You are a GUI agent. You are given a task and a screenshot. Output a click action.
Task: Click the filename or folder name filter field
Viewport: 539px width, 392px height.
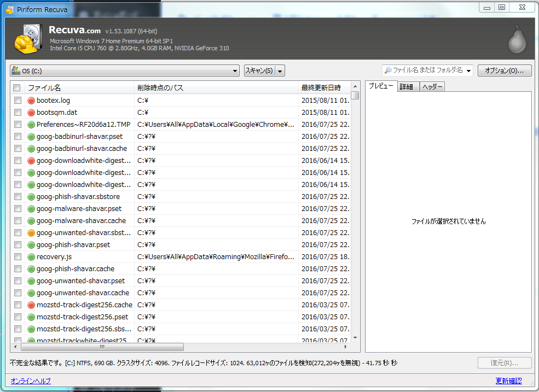(427, 71)
